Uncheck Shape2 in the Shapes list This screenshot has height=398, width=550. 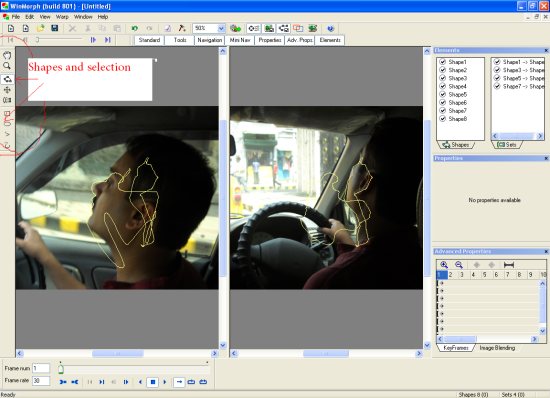[x=443, y=70]
